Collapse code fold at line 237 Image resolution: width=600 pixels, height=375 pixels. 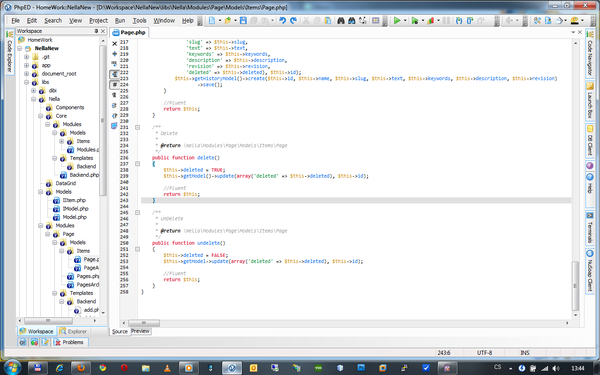click(x=137, y=164)
